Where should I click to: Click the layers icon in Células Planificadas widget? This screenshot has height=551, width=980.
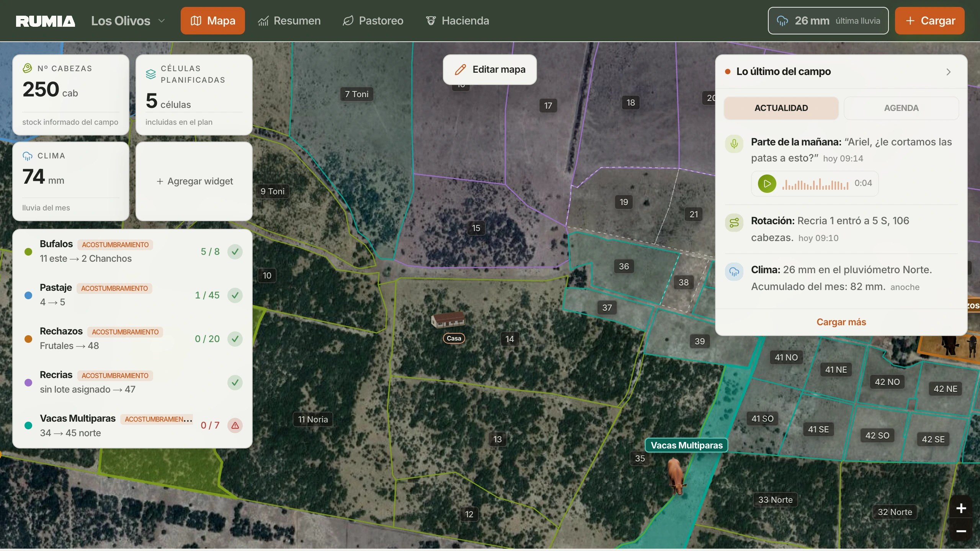pos(151,74)
